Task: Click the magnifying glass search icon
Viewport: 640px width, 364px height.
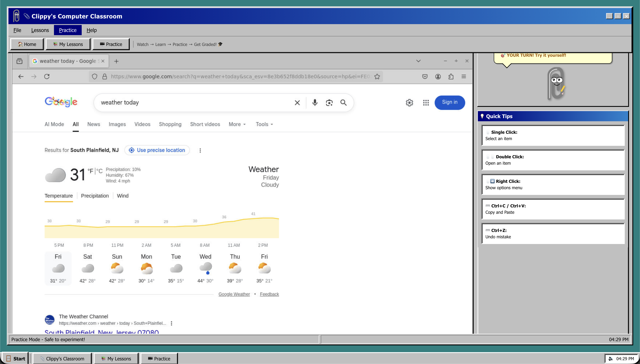Action: coord(343,102)
